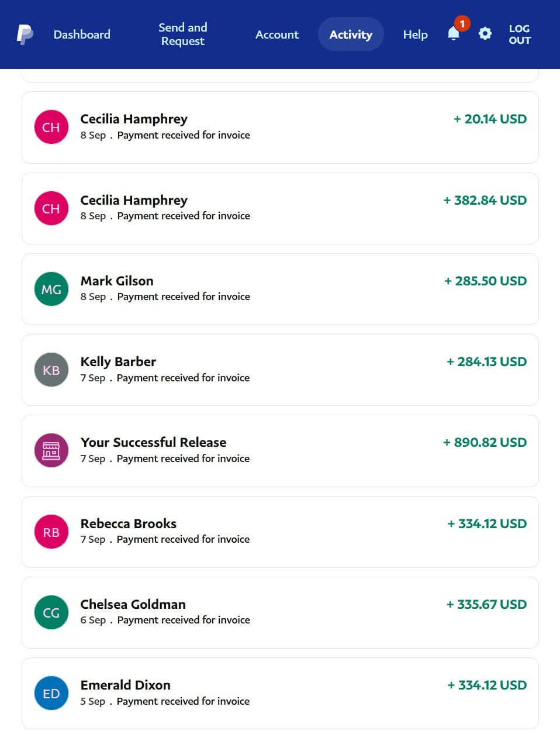Open Cecilia Hamphrey's 20.14 USD transaction
This screenshot has width=560, height=734.
tap(280, 127)
